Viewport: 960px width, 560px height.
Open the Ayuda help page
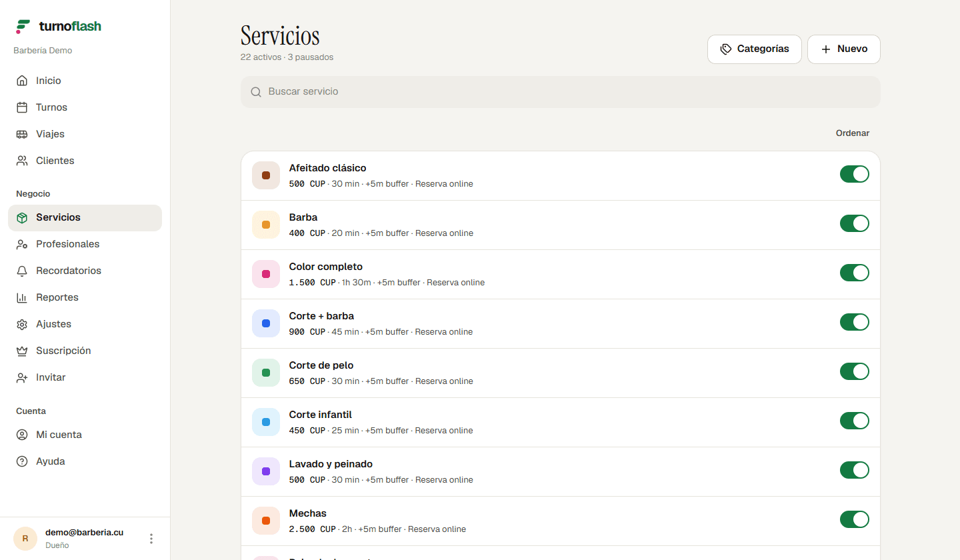(x=85, y=462)
